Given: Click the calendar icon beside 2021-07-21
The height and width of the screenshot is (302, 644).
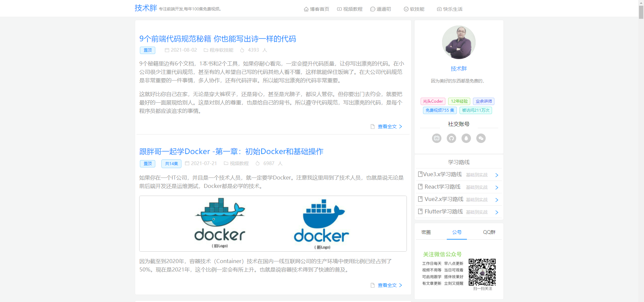Looking at the screenshot, I should pyautogui.click(x=187, y=163).
